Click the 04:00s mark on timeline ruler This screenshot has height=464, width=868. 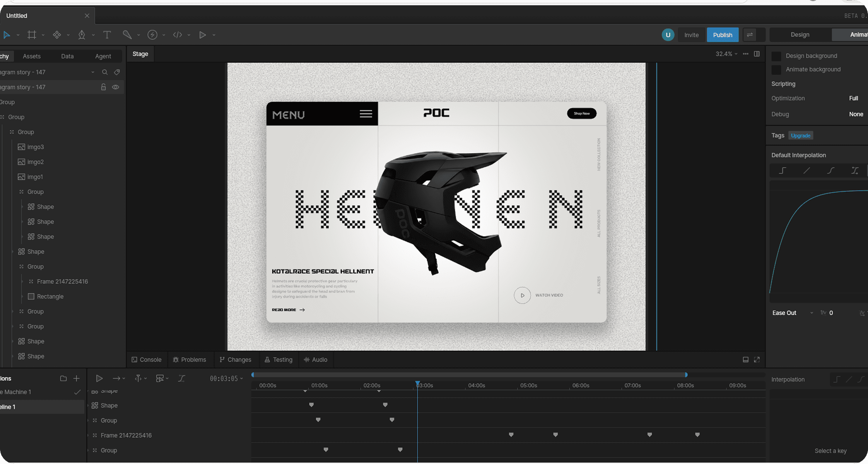click(x=477, y=386)
